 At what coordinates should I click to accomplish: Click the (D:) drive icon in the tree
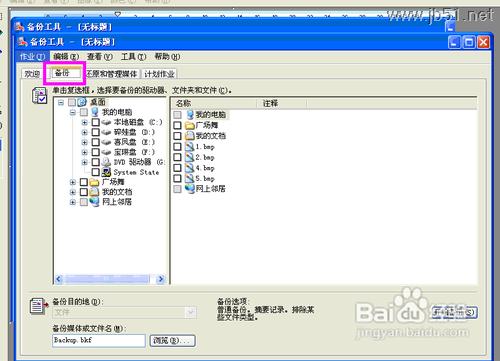[x=106, y=132]
